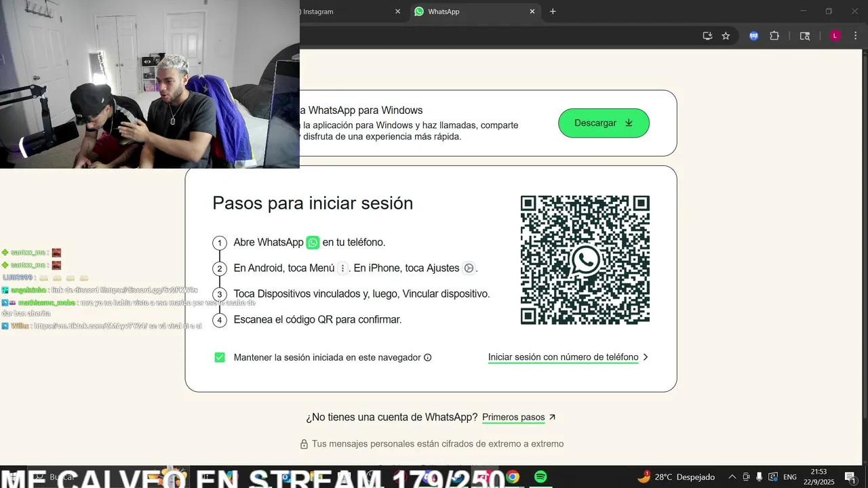Viewport: 868px width, 488px height.
Task: Click the ENG language indicator
Action: [x=790, y=477]
